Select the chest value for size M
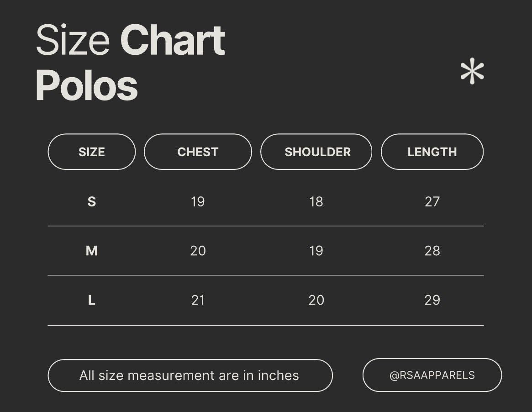Screen dimensions: 532x412 [198, 251]
